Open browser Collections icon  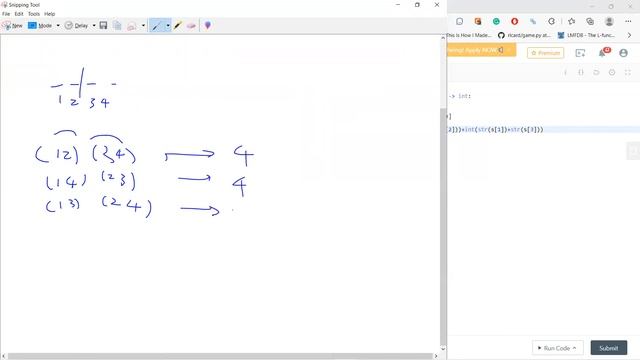click(590, 21)
